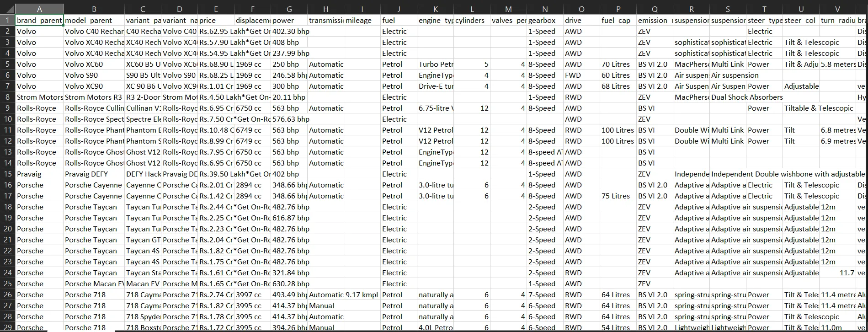Click the Taycan GT variant cell
Image resolution: width=868 pixels, height=332 pixels.
[143, 240]
